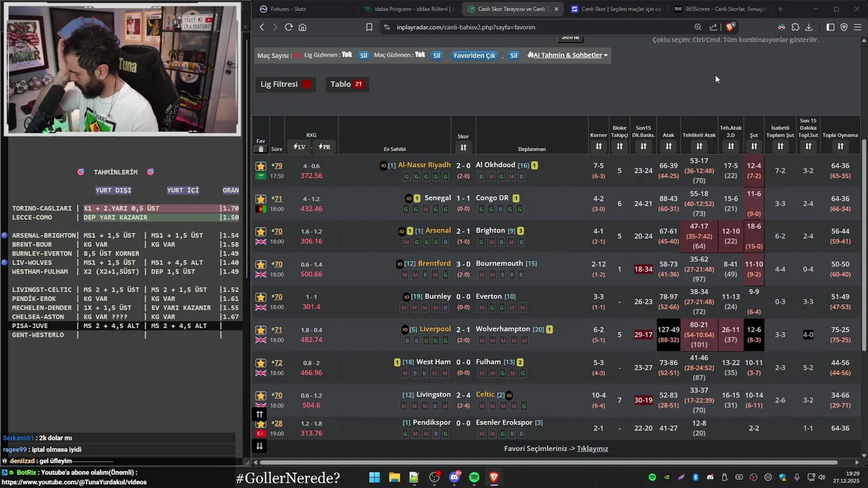Unfavorite the Livingston vs Celtic star

click(x=260, y=395)
